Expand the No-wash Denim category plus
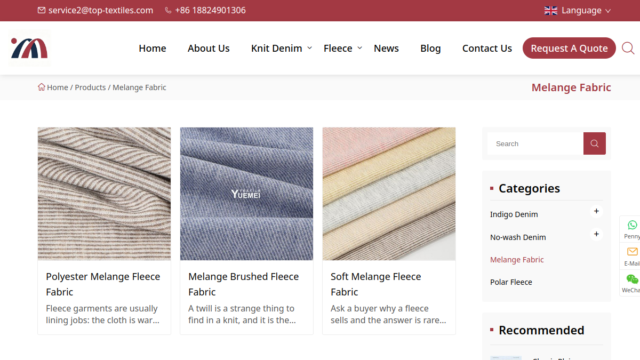 point(596,234)
